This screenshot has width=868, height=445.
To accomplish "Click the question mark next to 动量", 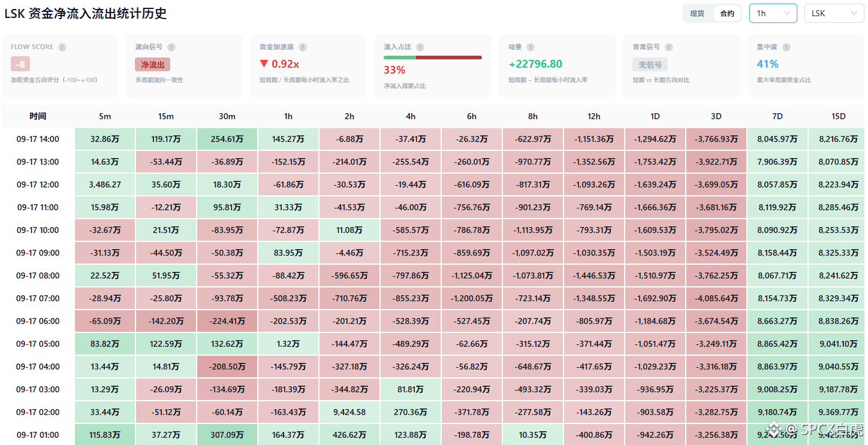I will [531, 47].
